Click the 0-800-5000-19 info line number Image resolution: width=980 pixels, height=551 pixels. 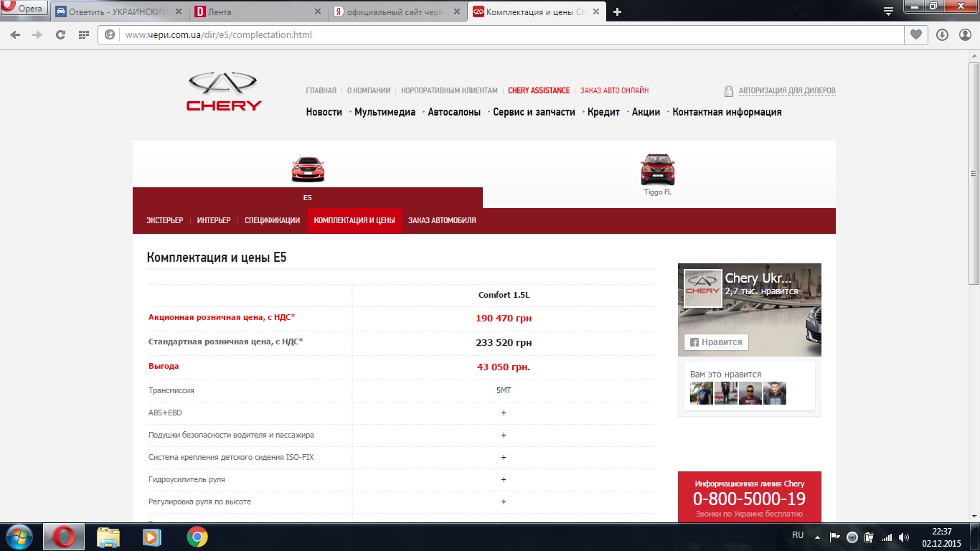coord(749,499)
